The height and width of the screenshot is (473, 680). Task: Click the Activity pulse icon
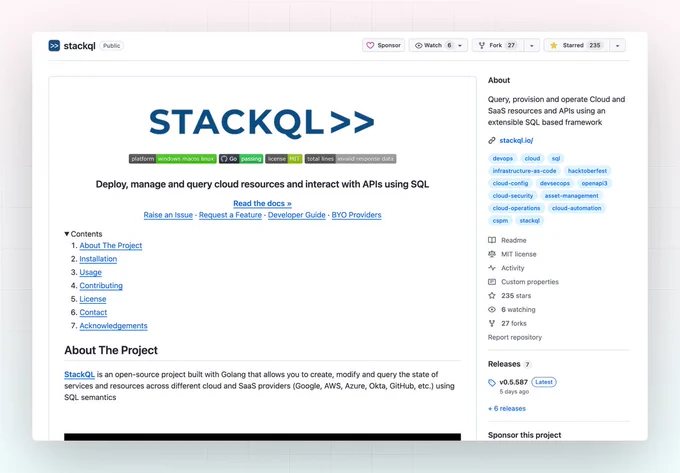tap(492, 268)
